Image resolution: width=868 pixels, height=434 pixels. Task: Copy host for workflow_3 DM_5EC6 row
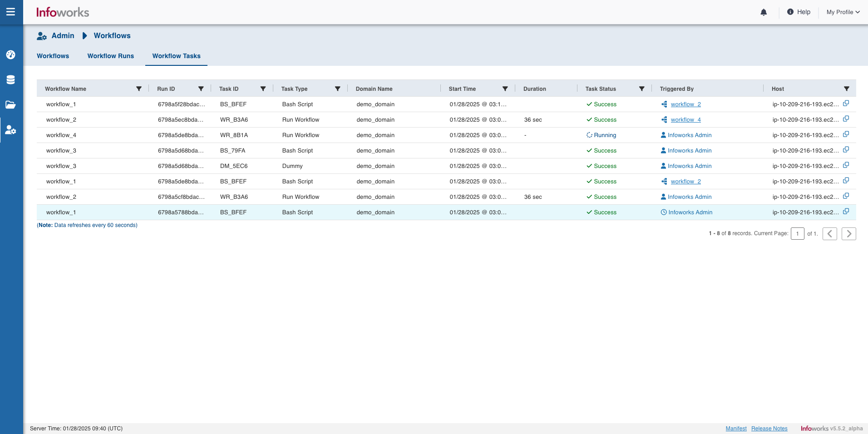click(846, 165)
